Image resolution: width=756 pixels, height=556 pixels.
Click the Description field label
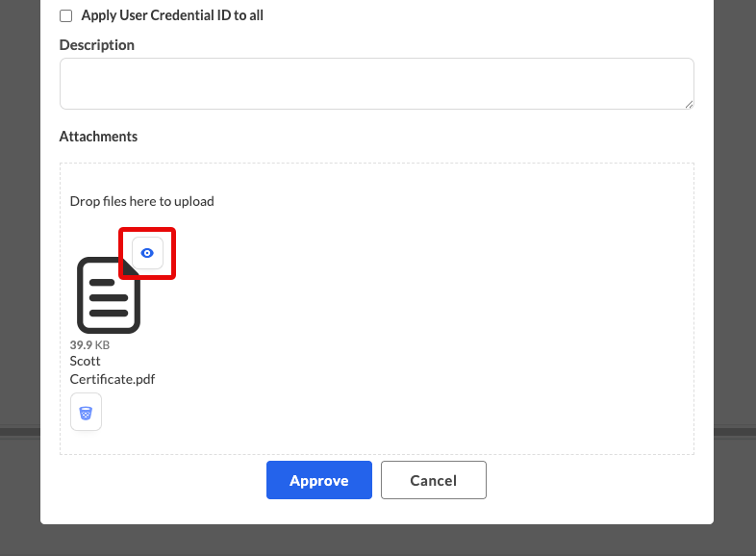coord(97,45)
